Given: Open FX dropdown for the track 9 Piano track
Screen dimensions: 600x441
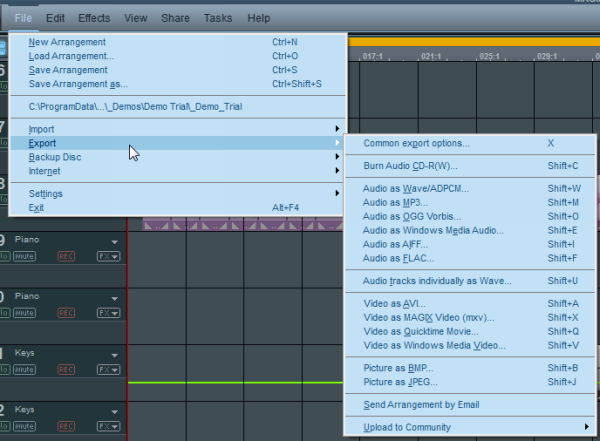Looking at the screenshot, I should 108,257.
